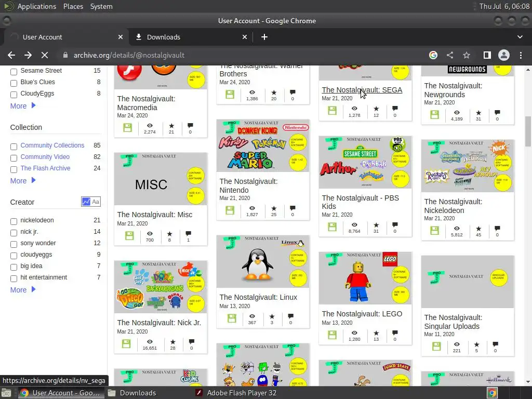This screenshot has width=532, height=399.
Task: Tick the Community Collections checkbox
Action: click(14, 147)
